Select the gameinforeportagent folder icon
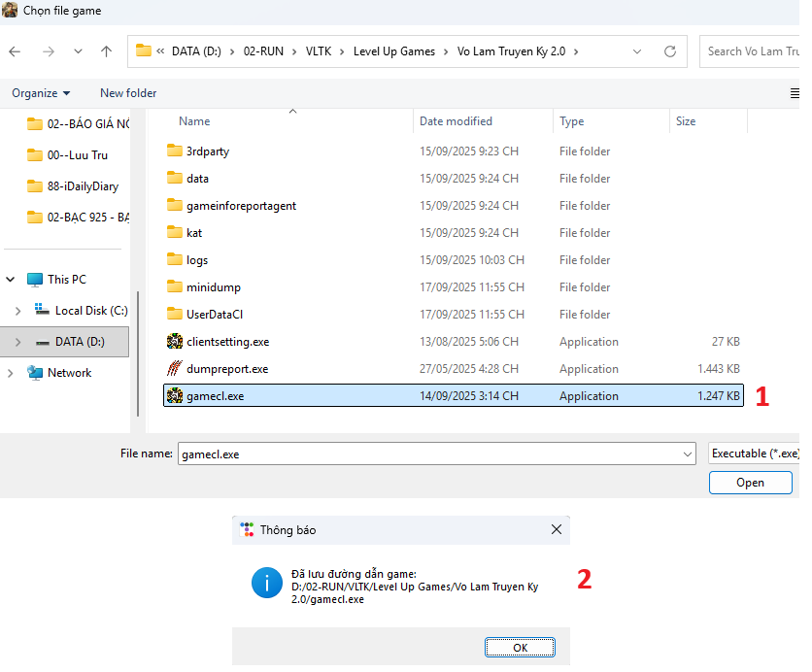Viewport: 812px width, 672px height. click(175, 206)
